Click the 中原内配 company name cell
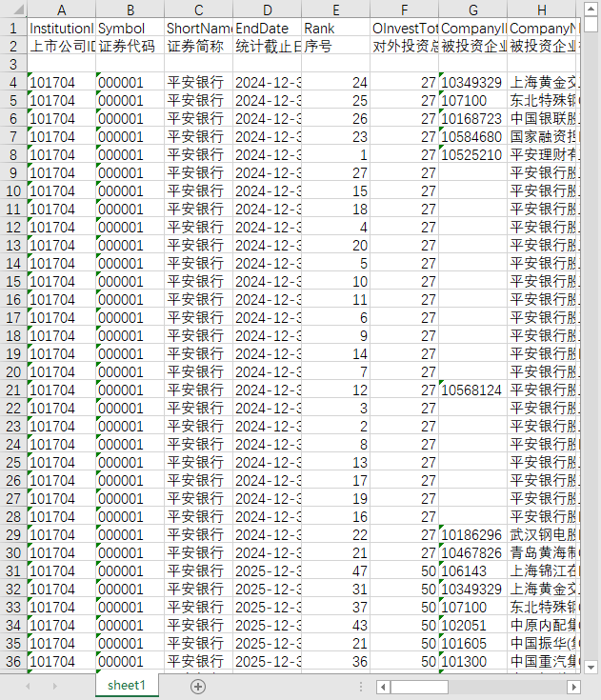601x700 pixels. 544,626
